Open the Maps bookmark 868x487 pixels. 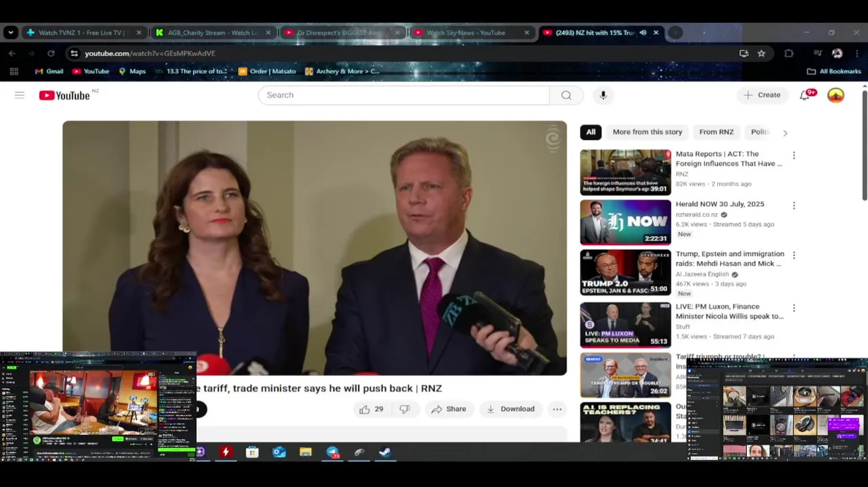132,71
